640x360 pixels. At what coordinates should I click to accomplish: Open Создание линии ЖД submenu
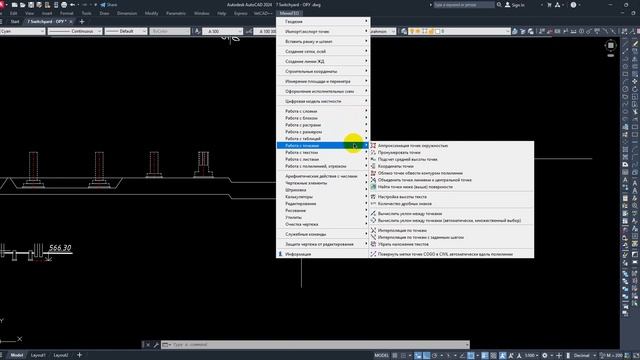coord(323,61)
